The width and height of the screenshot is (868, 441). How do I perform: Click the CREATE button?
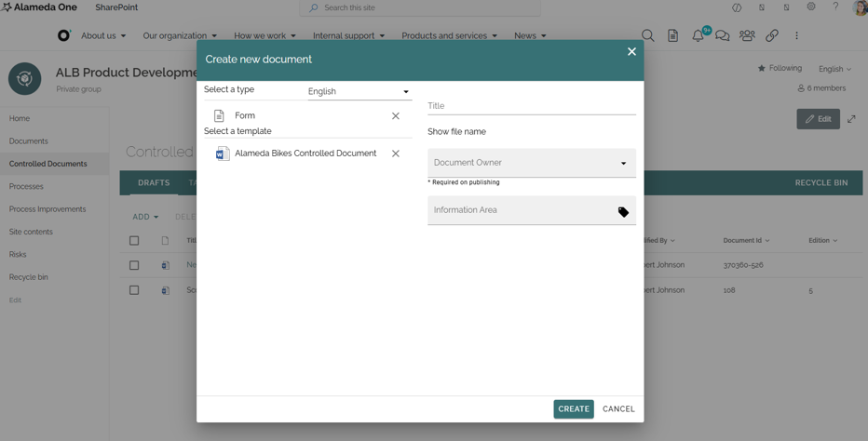pyautogui.click(x=574, y=409)
